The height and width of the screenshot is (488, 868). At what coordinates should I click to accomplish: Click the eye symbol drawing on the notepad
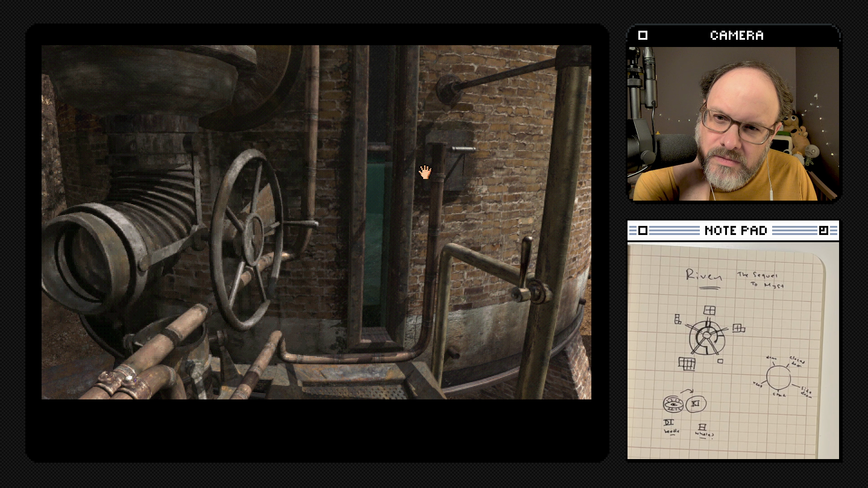coord(673,404)
